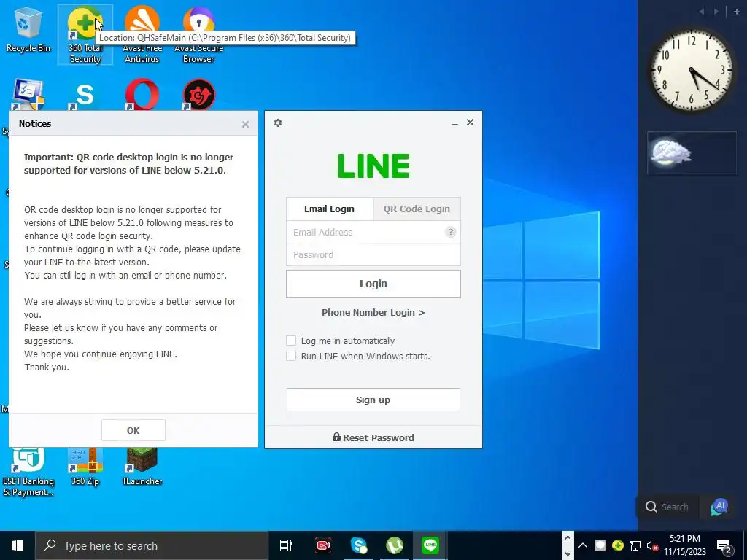Select the LINE taskbar icon

[x=430, y=545]
